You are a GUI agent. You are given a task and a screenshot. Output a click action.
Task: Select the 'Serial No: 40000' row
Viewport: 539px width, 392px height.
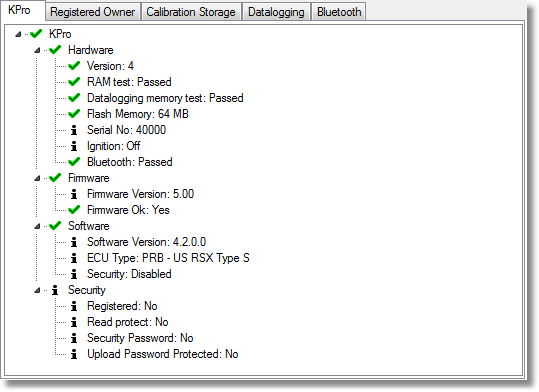click(x=126, y=130)
